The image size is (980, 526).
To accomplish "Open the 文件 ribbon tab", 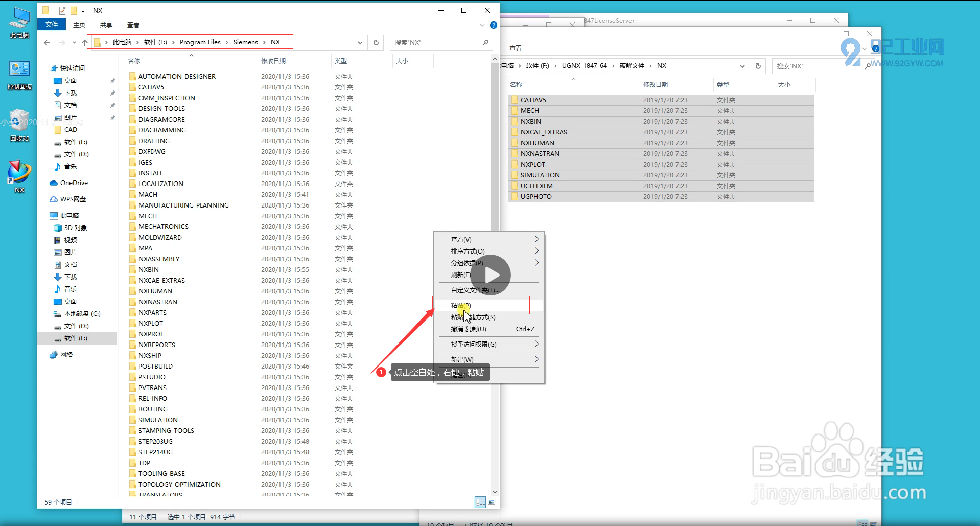I will (x=52, y=25).
